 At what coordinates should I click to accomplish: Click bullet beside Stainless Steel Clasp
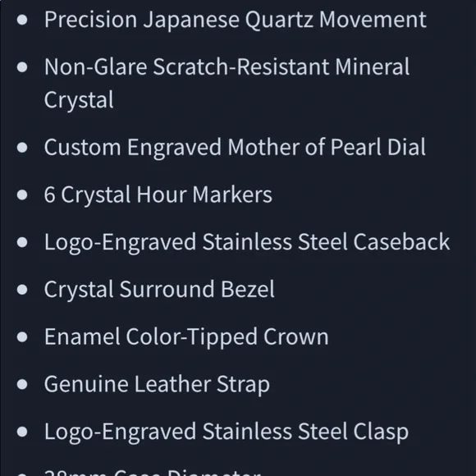(x=22, y=432)
